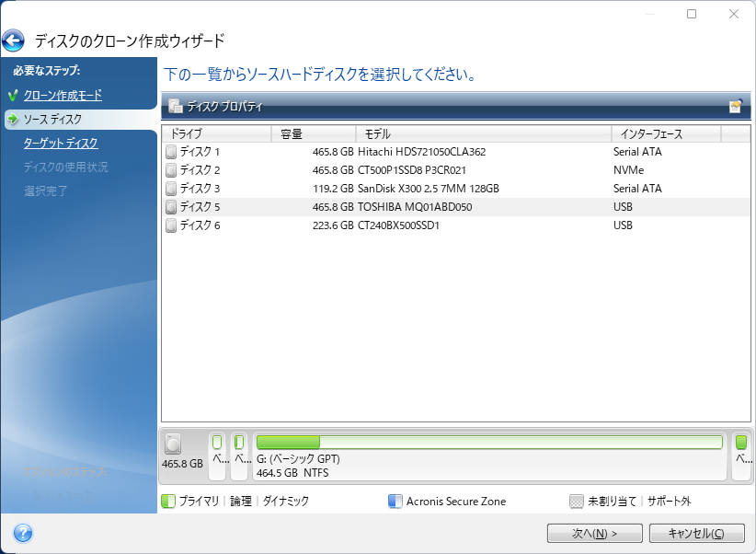Click the second small partition block
The width and height of the screenshot is (756, 554).
(239, 456)
